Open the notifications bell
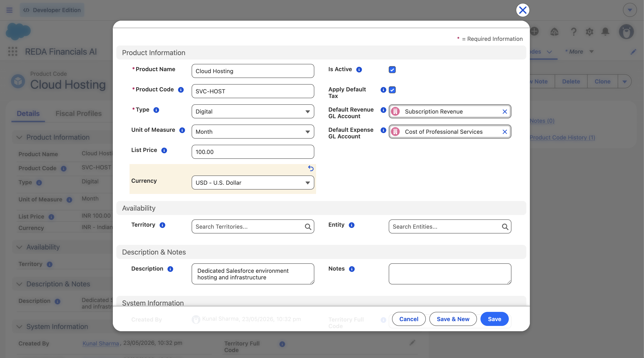 click(605, 32)
